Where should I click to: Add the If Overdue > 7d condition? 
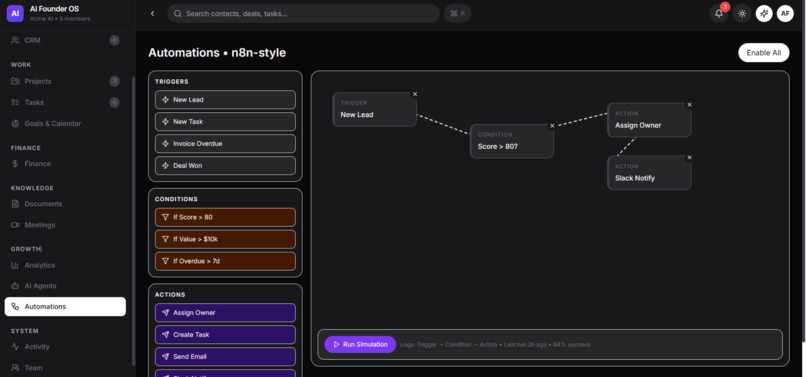pyautogui.click(x=225, y=261)
